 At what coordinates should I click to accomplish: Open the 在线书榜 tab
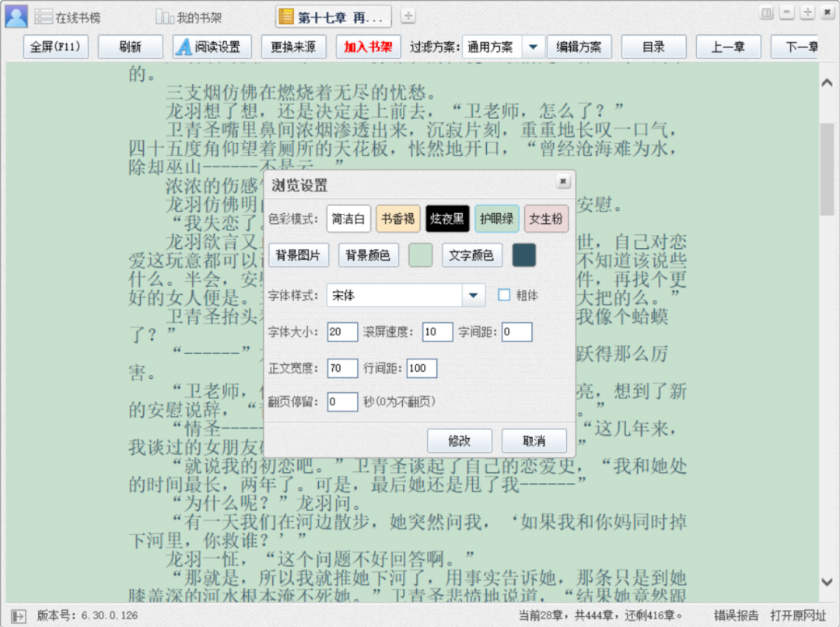[68, 17]
